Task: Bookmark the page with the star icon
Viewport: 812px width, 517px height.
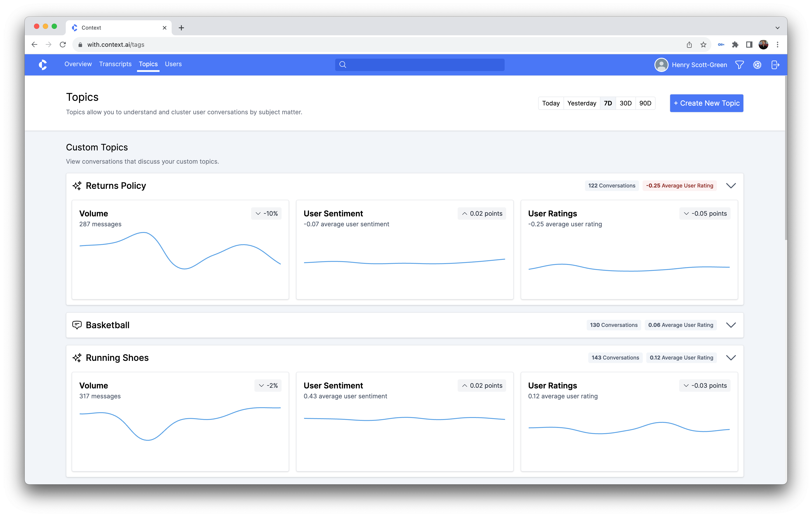Action: (703, 45)
